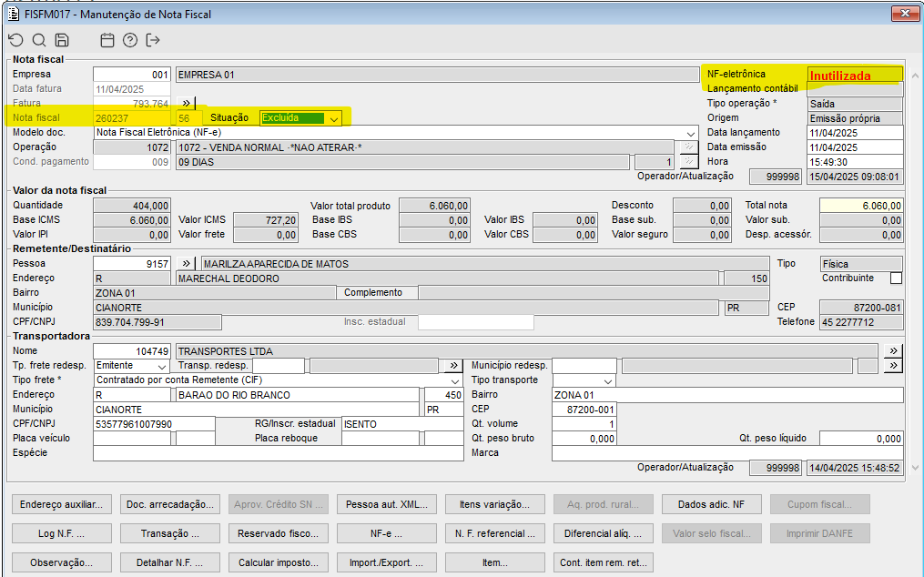Click lookup arrow at end of Transportadora Nome
This screenshot has width=924, height=577.
tap(893, 351)
